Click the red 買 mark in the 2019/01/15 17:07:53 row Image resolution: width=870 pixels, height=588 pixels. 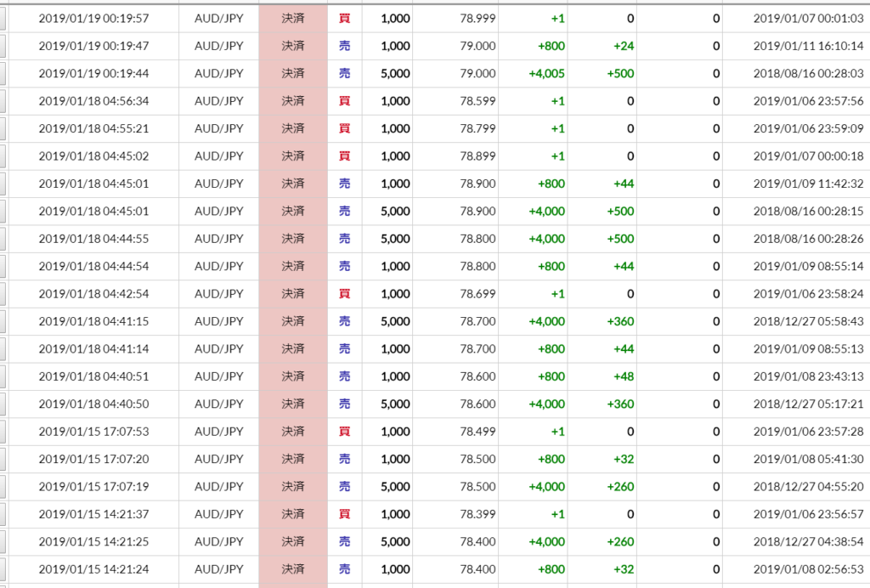click(345, 432)
